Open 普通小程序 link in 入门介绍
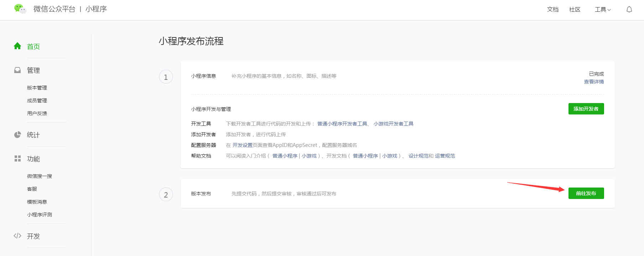The width and height of the screenshot is (644, 256). [285, 156]
